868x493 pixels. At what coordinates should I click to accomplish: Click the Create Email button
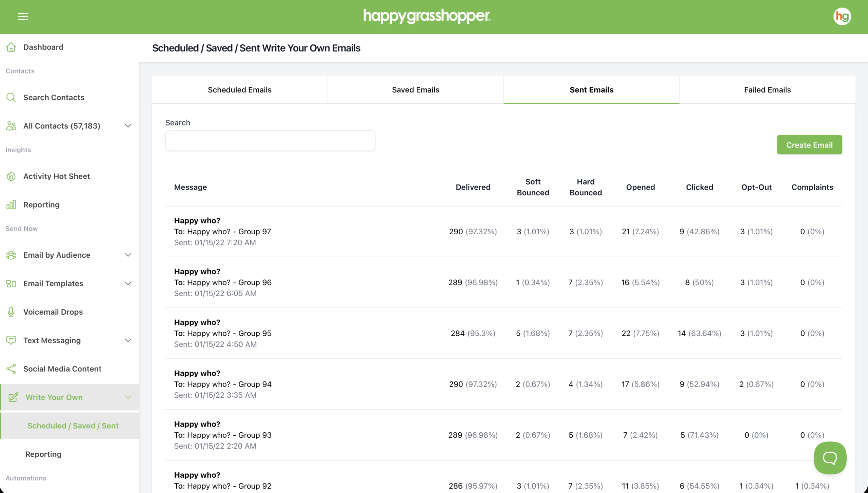coord(809,145)
